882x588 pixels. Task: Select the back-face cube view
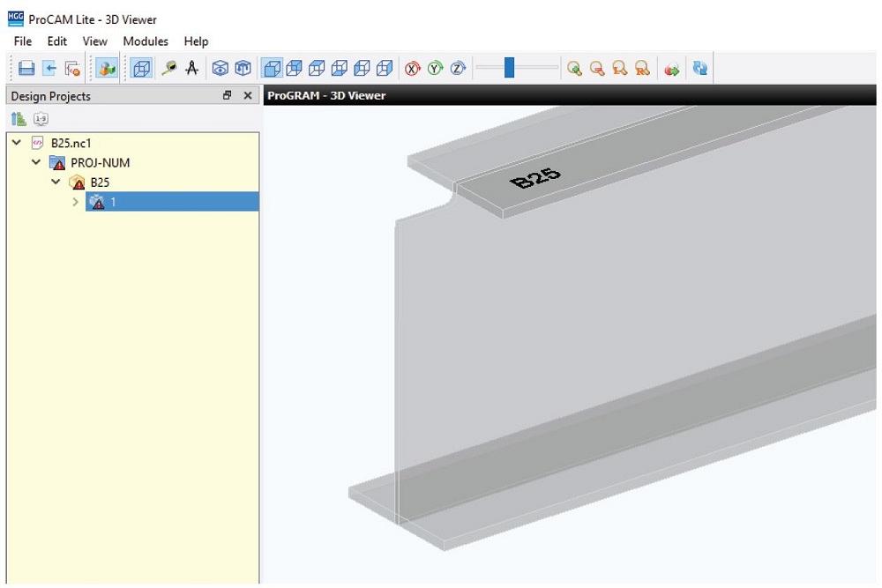(295, 69)
